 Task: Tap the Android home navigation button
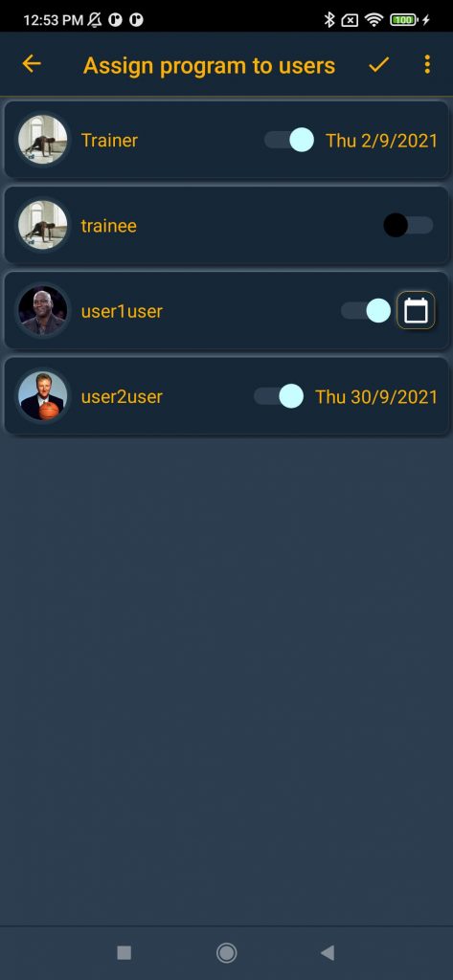226,952
